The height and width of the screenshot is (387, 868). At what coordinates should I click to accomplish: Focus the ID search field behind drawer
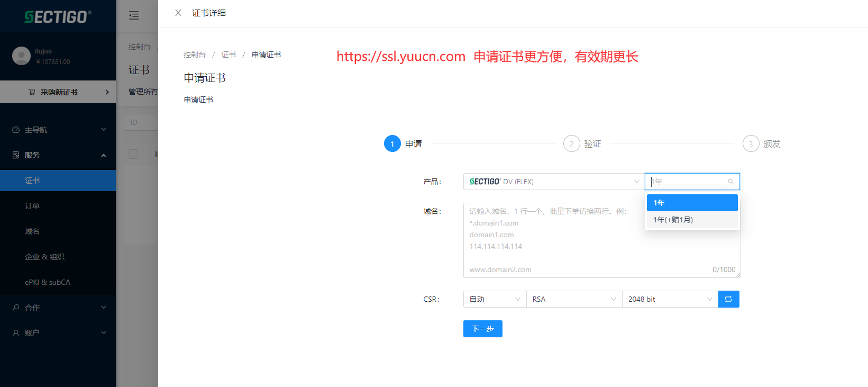click(141, 122)
